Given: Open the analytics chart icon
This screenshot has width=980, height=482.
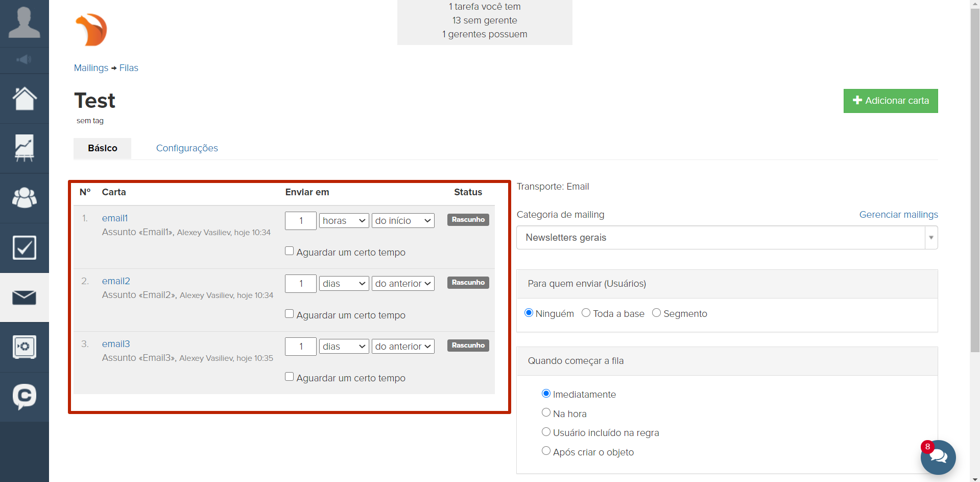Looking at the screenshot, I should [x=24, y=148].
